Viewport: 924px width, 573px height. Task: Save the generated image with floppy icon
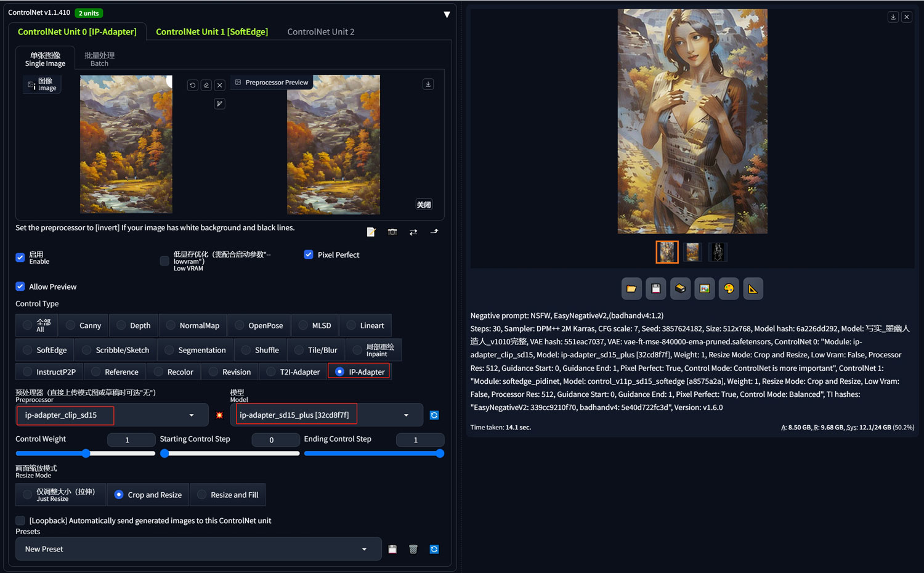(656, 288)
